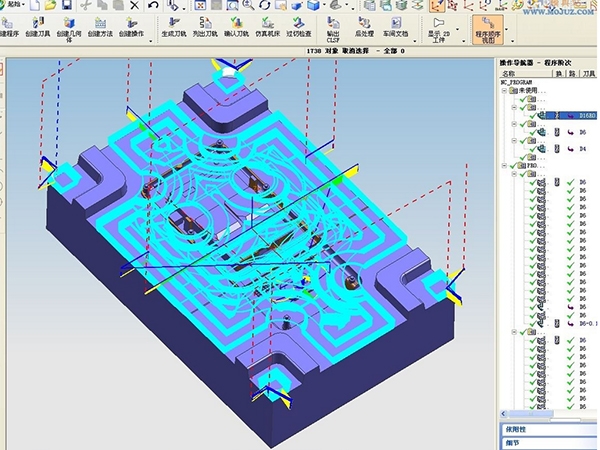Click the Save disk icon
This screenshot has width=600, height=450.
coord(66,6)
